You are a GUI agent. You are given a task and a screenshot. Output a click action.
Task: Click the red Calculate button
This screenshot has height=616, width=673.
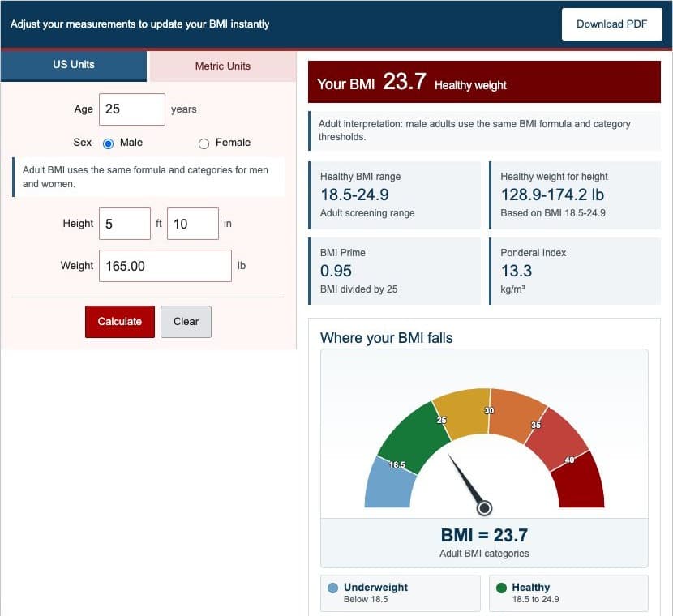tap(120, 322)
